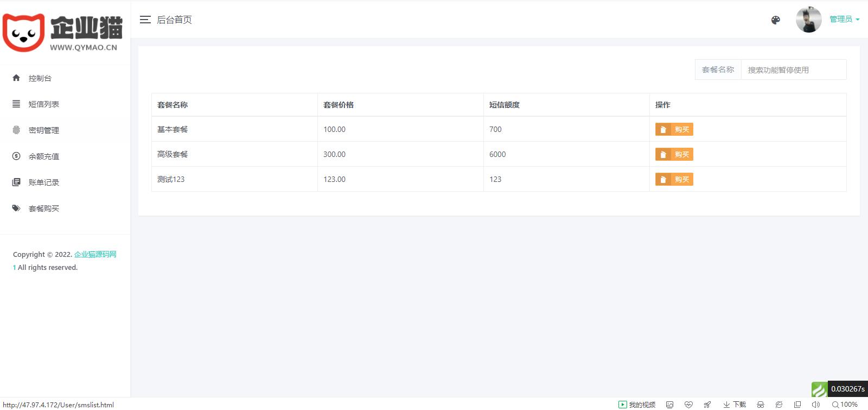
Task: Click the rocket speed-up icon in status bar
Action: click(x=707, y=405)
